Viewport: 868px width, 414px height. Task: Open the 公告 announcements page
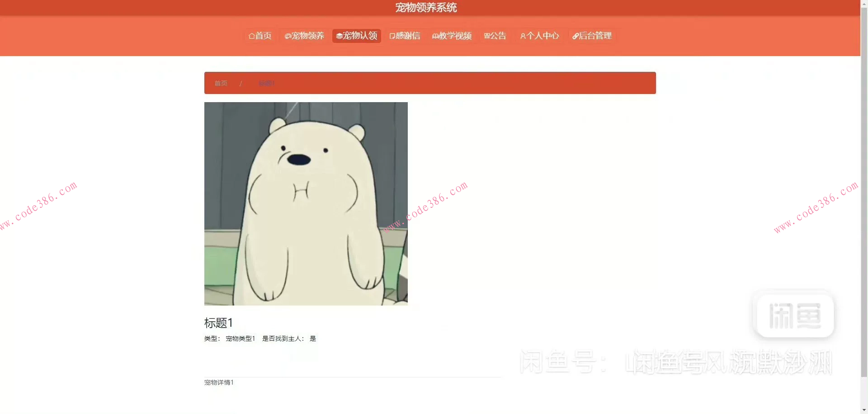(498, 36)
